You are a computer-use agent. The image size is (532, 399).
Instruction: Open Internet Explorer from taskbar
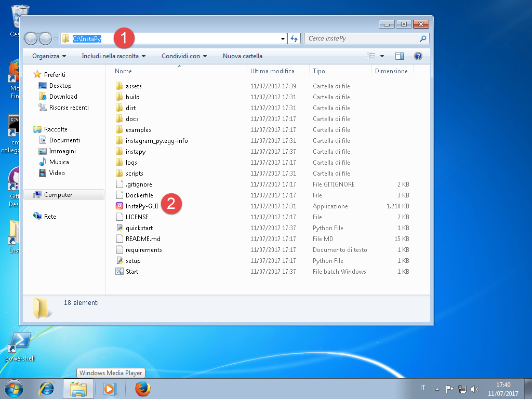click(x=47, y=389)
